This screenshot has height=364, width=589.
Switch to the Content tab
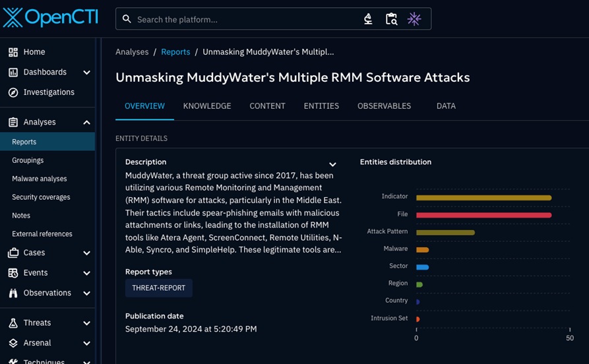click(267, 106)
